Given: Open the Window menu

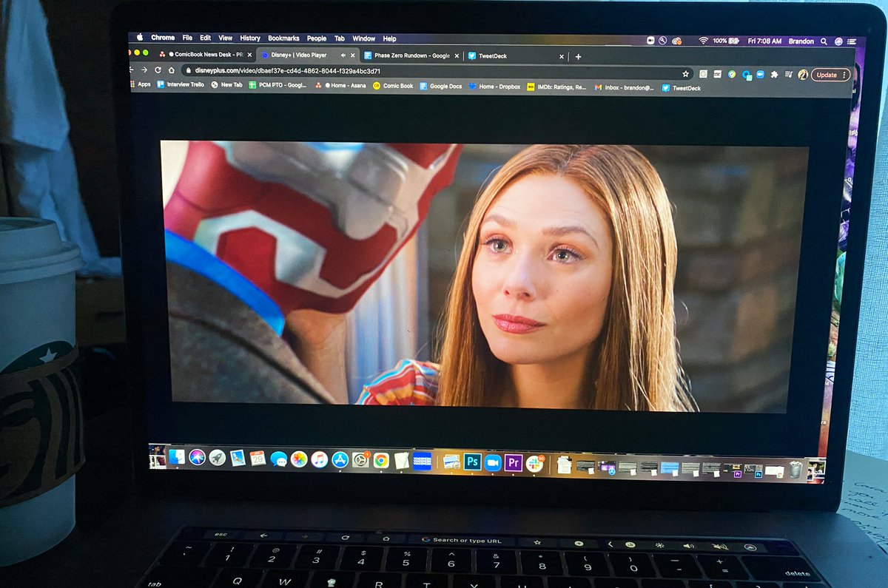Looking at the screenshot, I should (x=363, y=38).
